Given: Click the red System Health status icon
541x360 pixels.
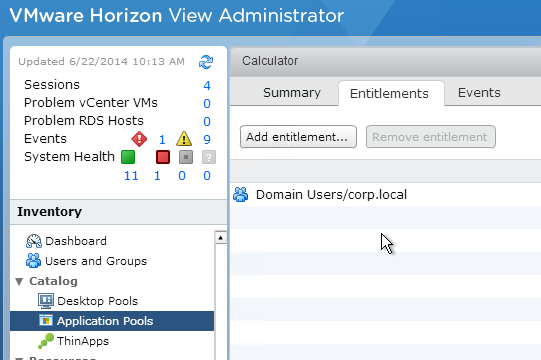Looking at the screenshot, I should point(163,157).
